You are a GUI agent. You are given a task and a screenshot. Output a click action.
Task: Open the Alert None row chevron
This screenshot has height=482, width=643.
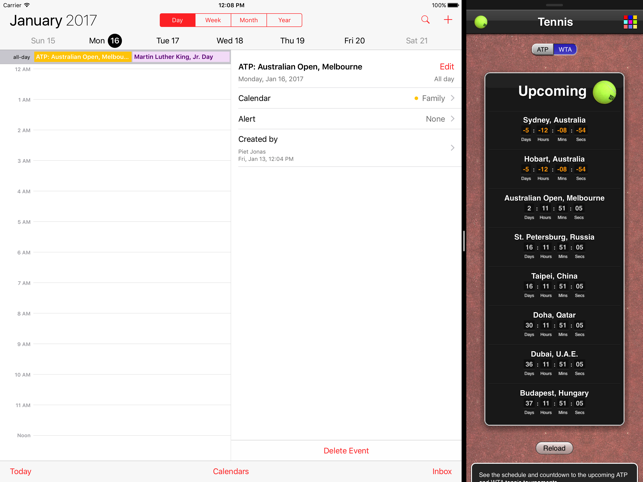[x=452, y=119]
